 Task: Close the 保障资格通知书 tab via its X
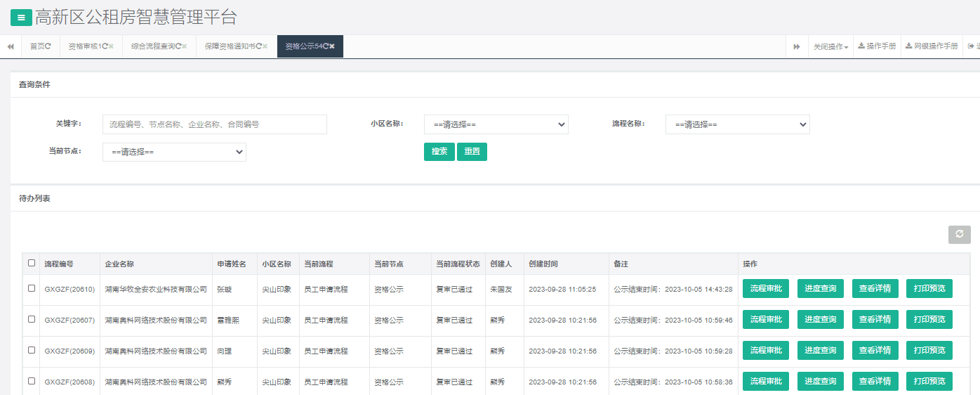tap(265, 46)
